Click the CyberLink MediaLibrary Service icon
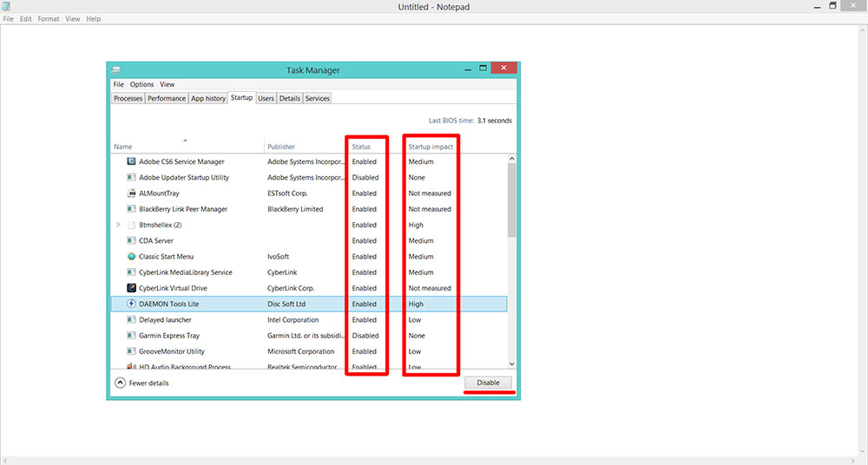The height and width of the screenshot is (465, 868). tap(131, 272)
